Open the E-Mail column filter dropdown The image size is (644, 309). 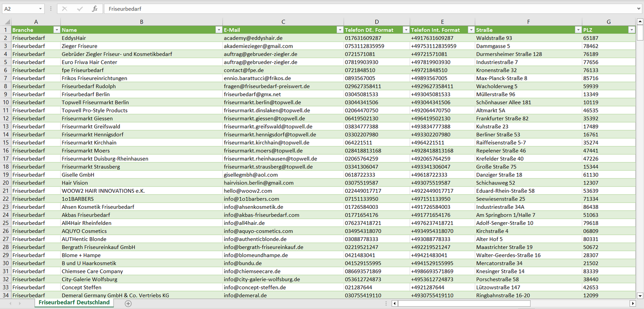point(340,30)
